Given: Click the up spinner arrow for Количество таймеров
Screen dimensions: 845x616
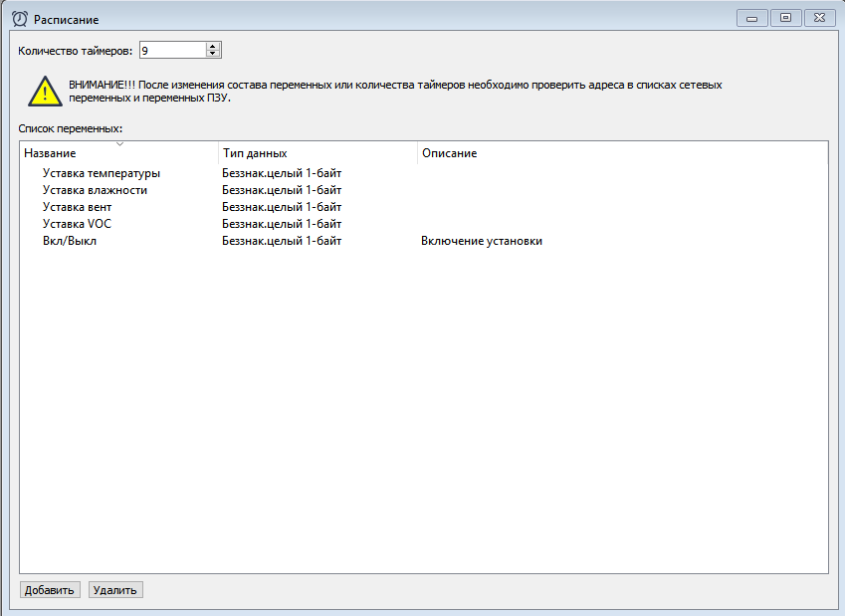Looking at the screenshot, I should [212, 44].
